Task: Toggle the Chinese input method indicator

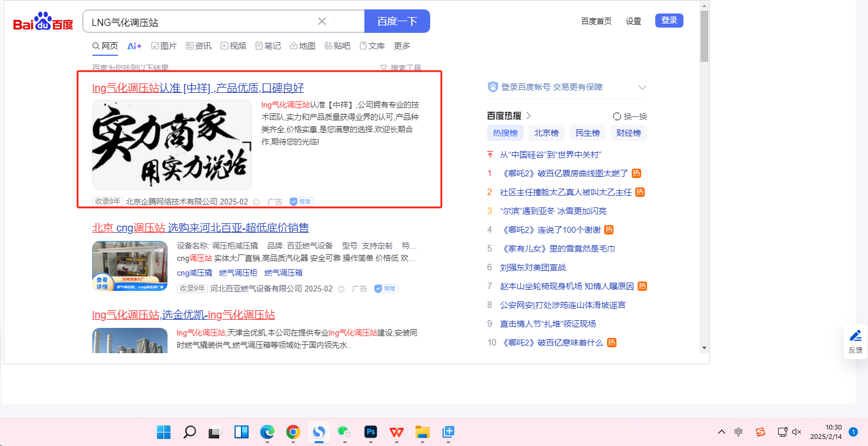Action: click(x=739, y=432)
